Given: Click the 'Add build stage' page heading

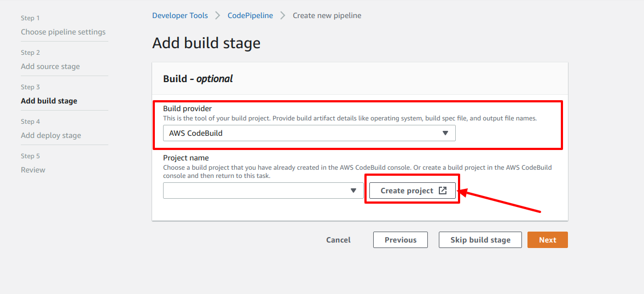Looking at the screenshot, I should click(x=206, y=43).
